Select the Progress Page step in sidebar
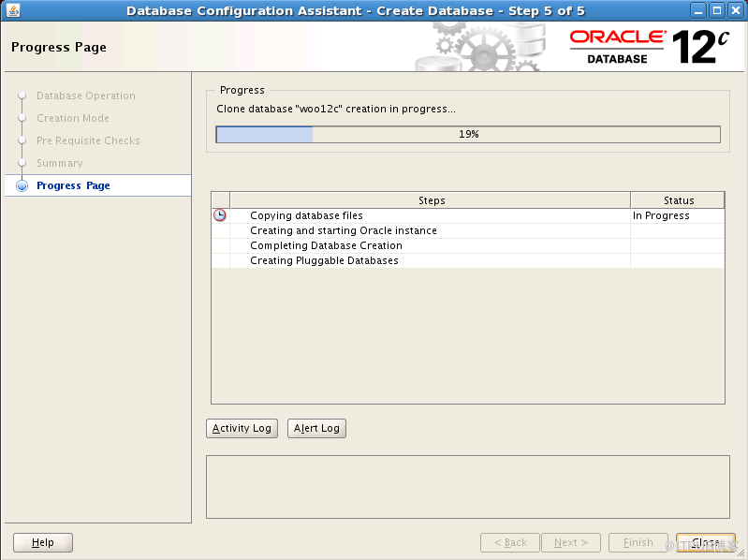The width and height of the screenshot is (748, 560). [x=73, y=185]
